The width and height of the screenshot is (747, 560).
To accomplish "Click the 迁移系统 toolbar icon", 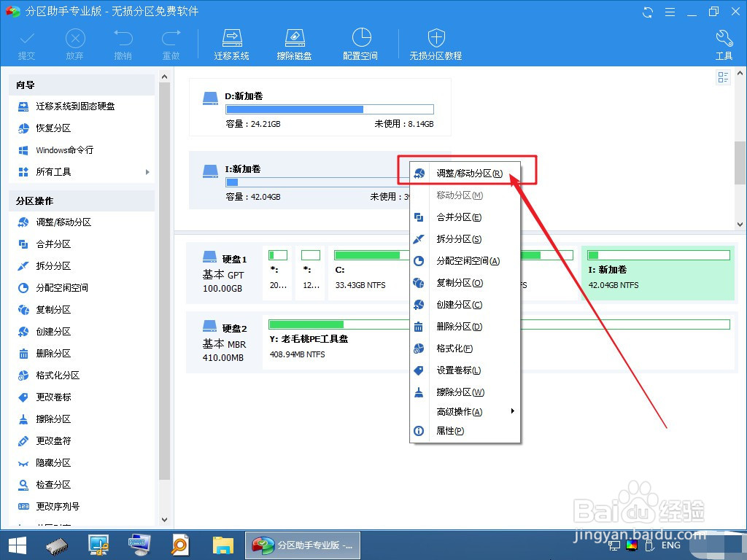I will (x=231, y=44).
